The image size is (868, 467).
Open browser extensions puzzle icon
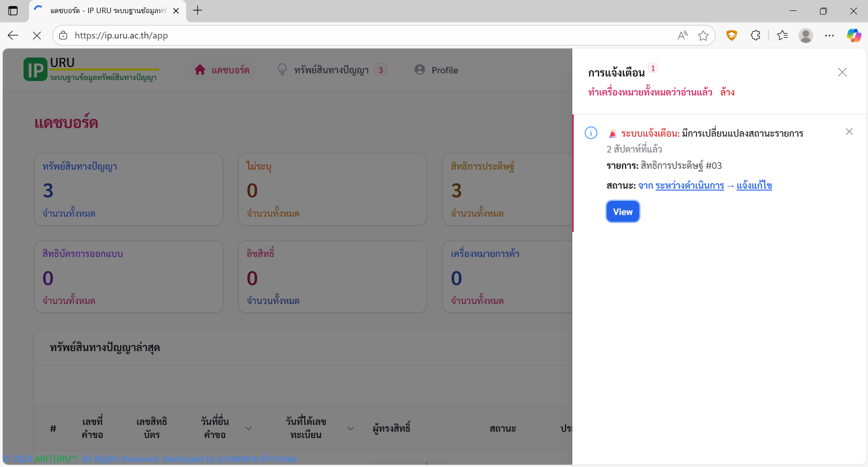(755, 35)
